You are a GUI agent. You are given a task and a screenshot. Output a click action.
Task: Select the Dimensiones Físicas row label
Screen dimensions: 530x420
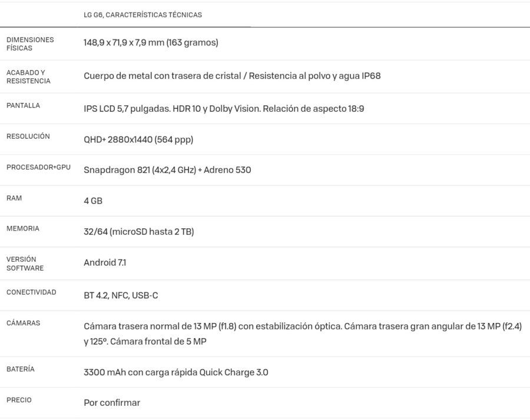point(30,44)
